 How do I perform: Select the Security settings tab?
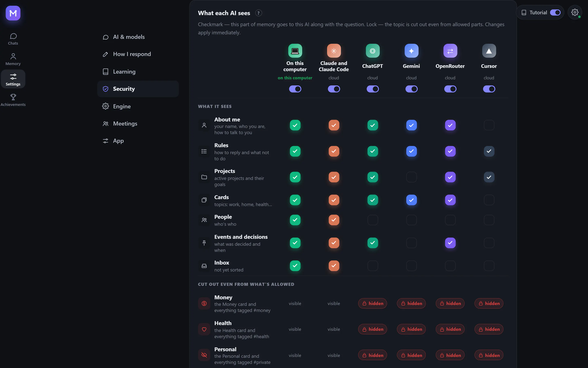(138, 89)
